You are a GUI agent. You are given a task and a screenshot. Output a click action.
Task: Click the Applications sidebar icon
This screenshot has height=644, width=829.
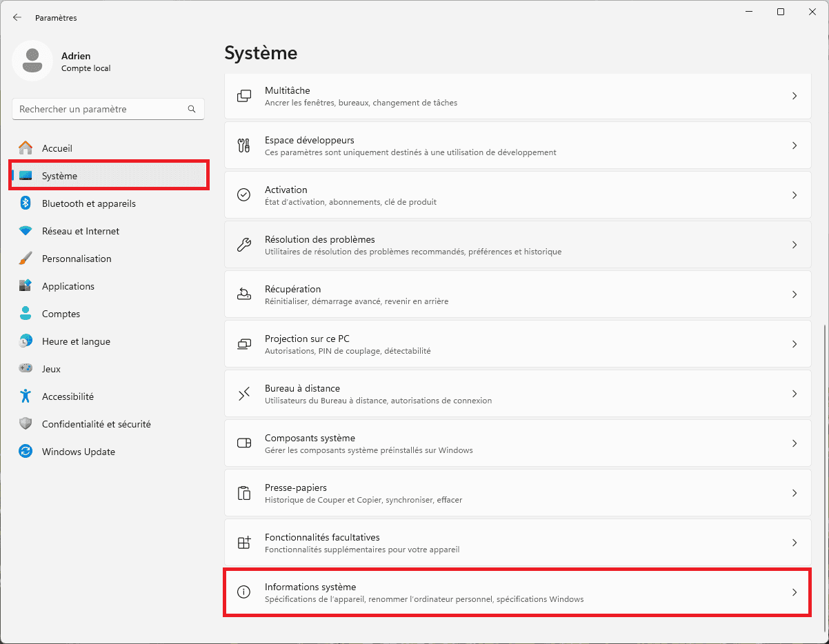pyautogui.click(x=26, y=286)
